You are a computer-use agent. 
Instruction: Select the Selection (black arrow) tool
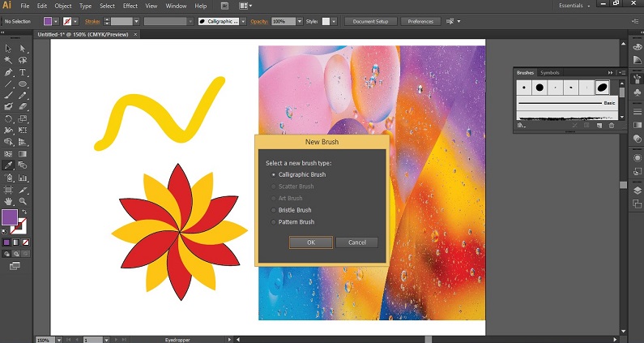pyautogui.click(x=8, y=49)
